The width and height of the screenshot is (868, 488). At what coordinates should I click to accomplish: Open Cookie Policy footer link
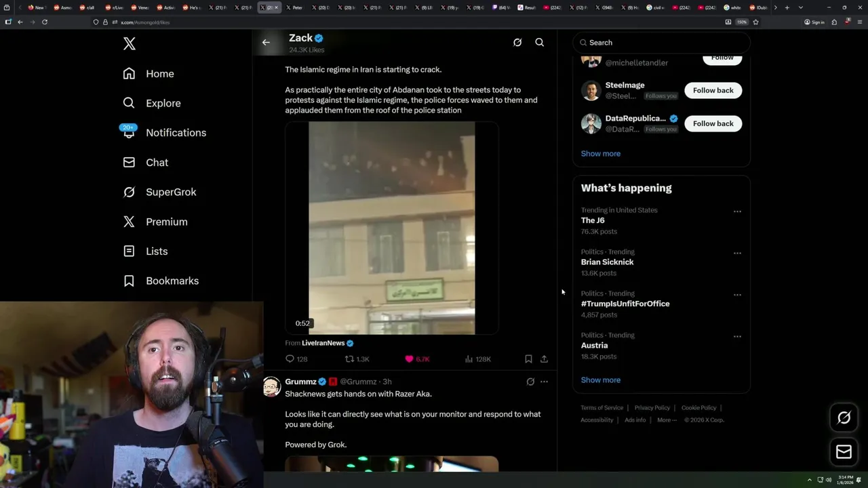tap(699, 408)
